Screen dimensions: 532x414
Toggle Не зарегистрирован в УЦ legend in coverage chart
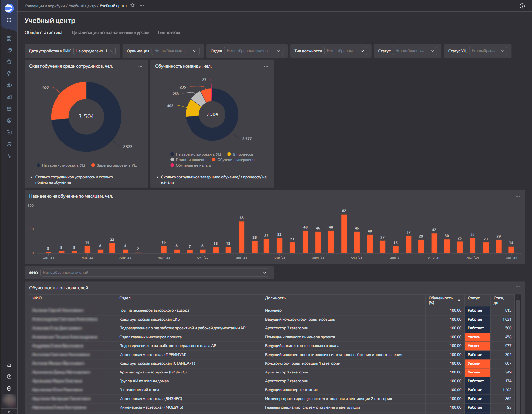[x=61, y=165]
